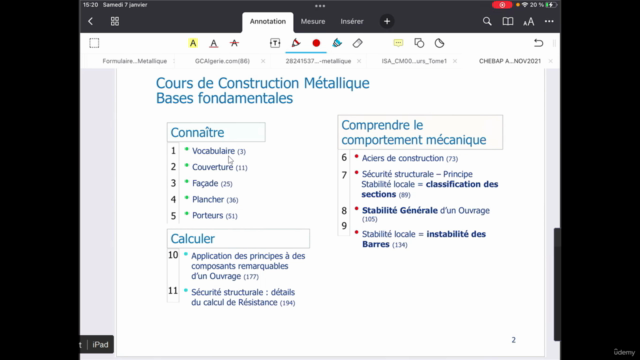
Task: Tap the battery status indicator
Action: coord(551,5)
